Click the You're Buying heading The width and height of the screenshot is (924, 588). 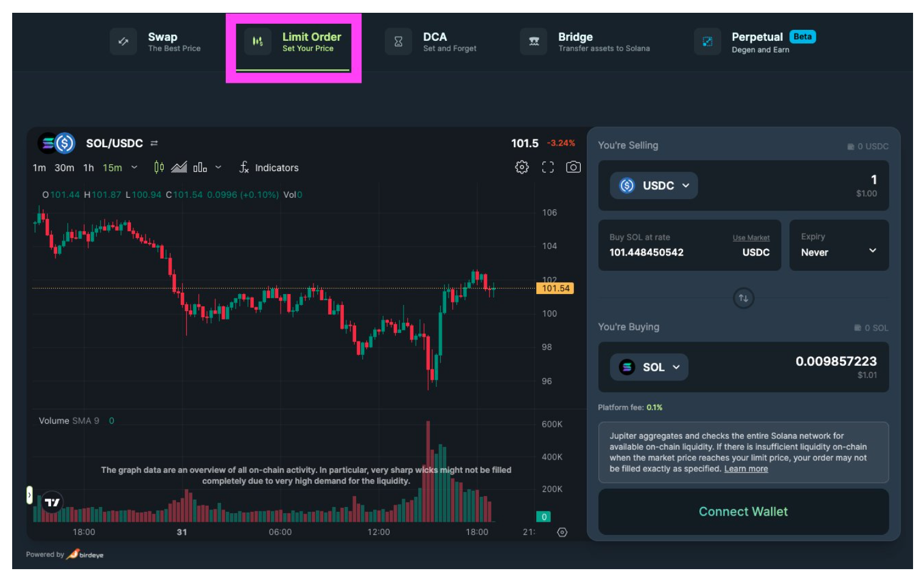tap(628, 327)
